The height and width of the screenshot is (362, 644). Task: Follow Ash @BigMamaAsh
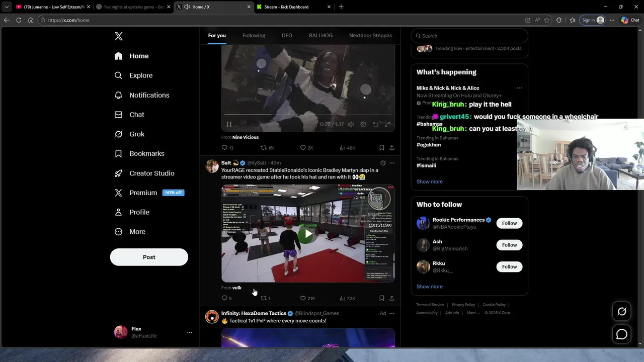(509, 245)
